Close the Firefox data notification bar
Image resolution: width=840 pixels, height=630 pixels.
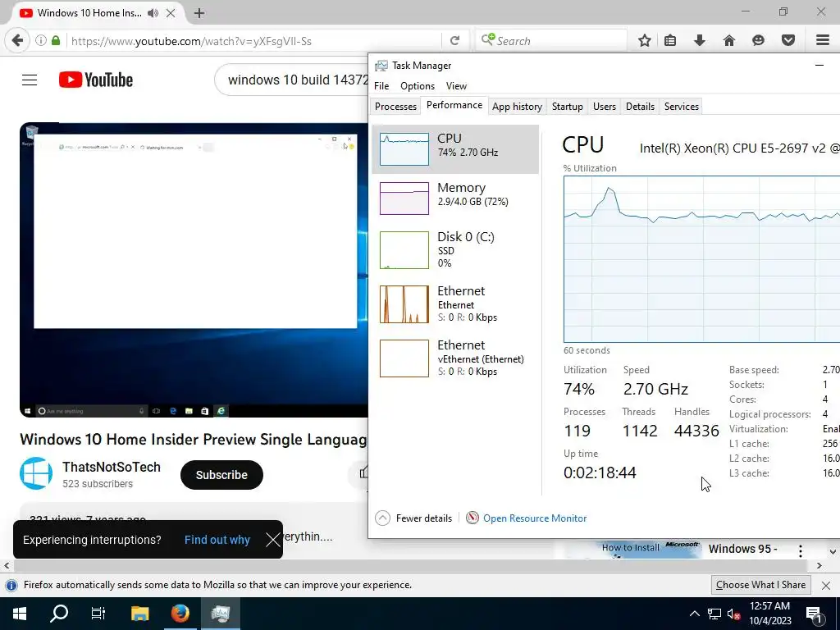pyautogui.click(x=826, y=585)
